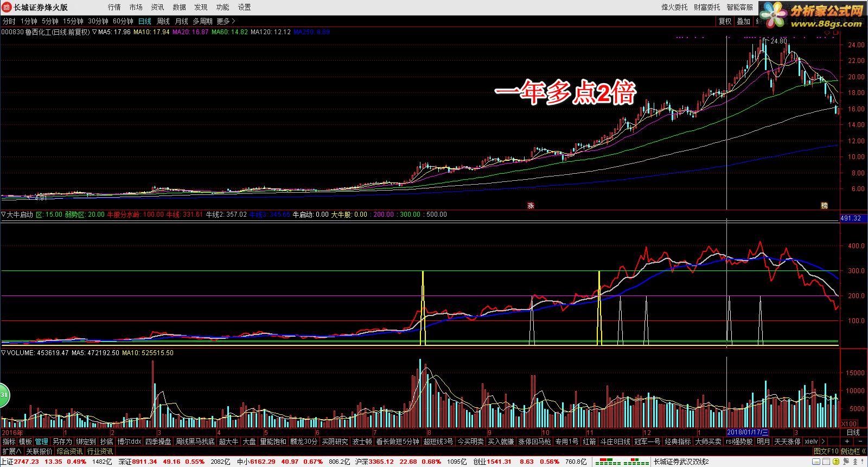Open the 功能 menu

point(222,7)
